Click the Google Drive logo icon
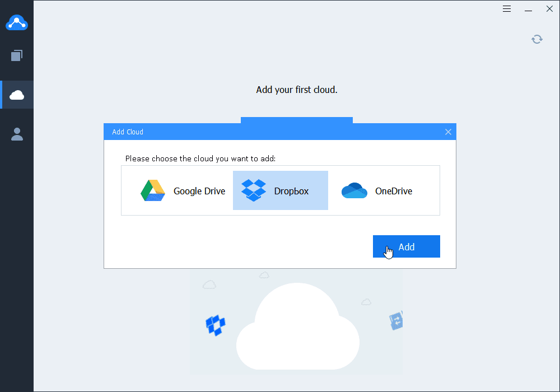560x392 pixels. (153, 190)
